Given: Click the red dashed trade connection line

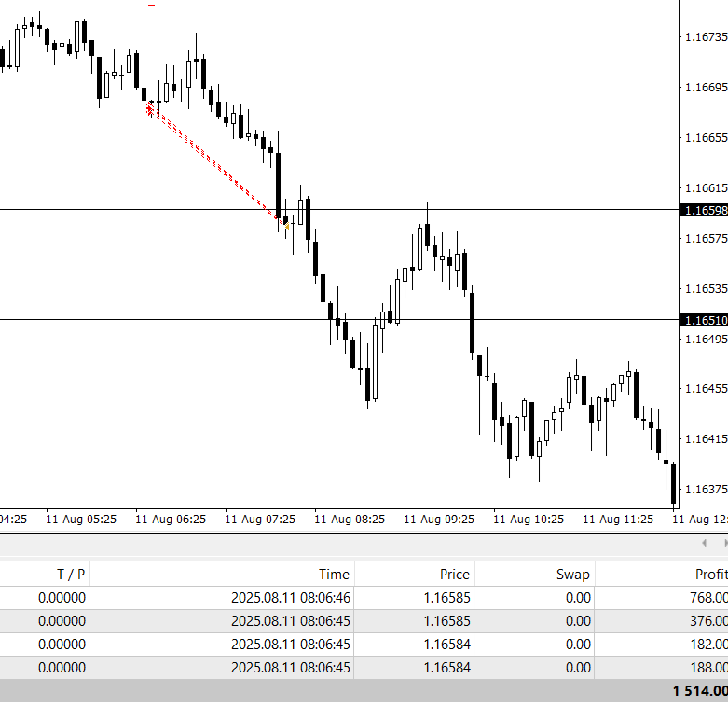Looking at the screenshot, I should 214,165.
